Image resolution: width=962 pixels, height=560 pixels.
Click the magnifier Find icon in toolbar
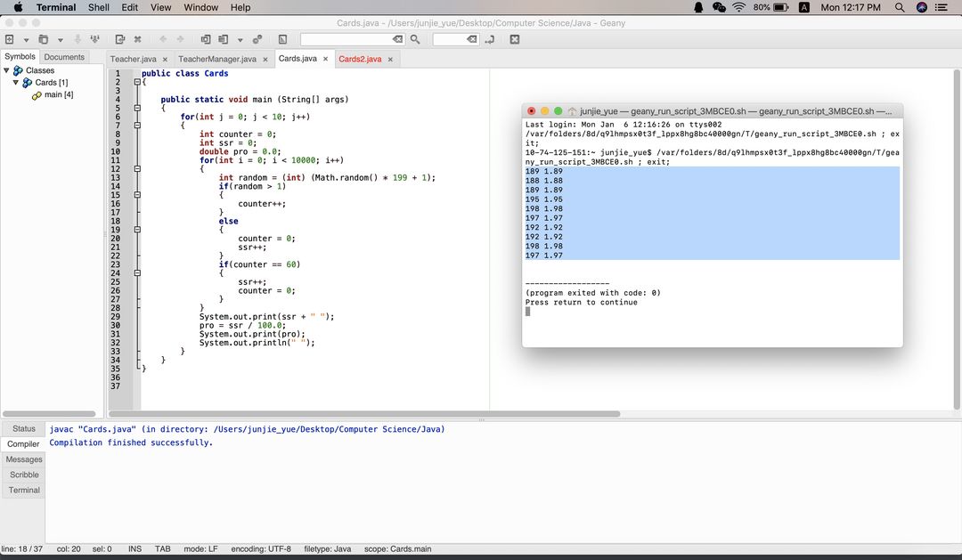[415, 39]
